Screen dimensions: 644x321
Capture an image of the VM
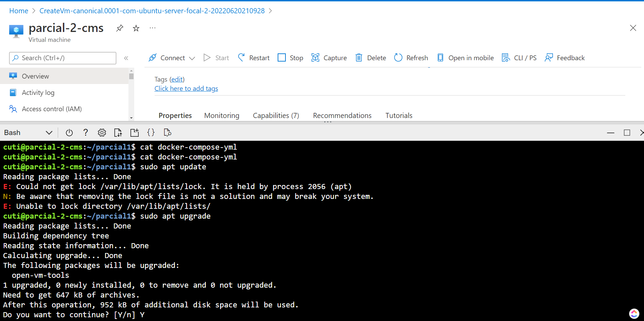pos(329,58)
